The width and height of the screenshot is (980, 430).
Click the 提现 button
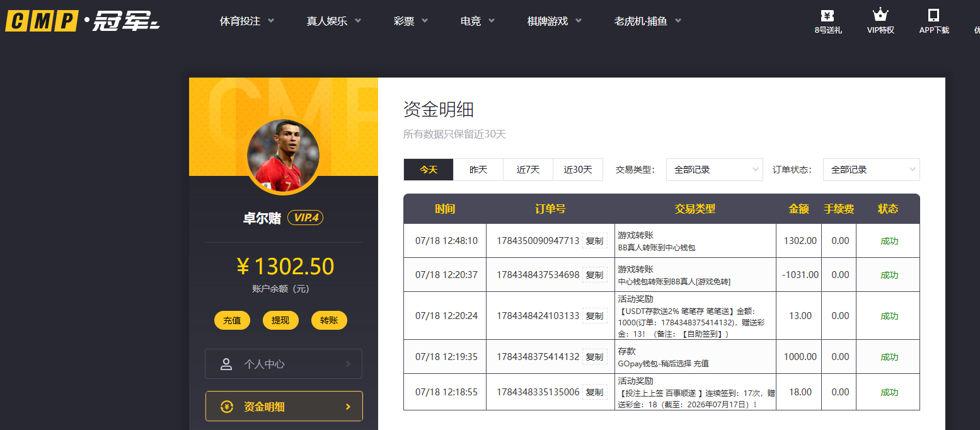click(x=280, y=320)
